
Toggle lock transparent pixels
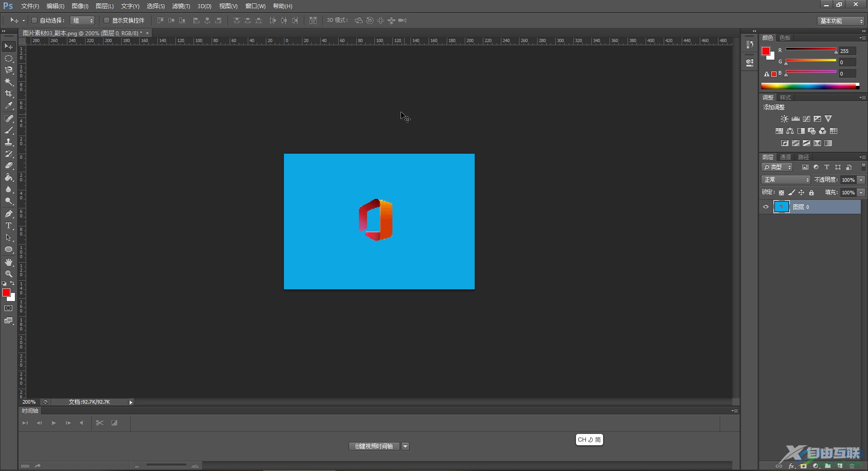(781, 193)
